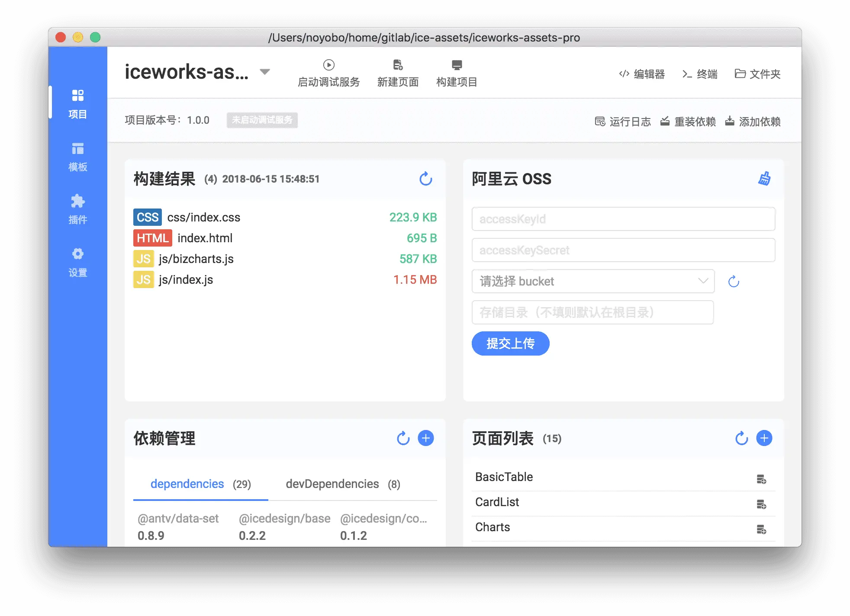Click the add-block icon for BasicTable
This screenshot has width=850, height=616.
pyautogui.click(x=761, y=479)
